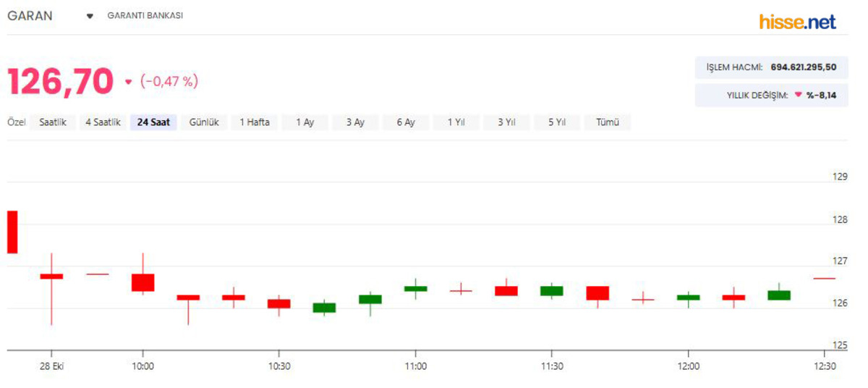Click the 11:30 time axis label
This screenshot has height=388, width=868.
point(552,366)
